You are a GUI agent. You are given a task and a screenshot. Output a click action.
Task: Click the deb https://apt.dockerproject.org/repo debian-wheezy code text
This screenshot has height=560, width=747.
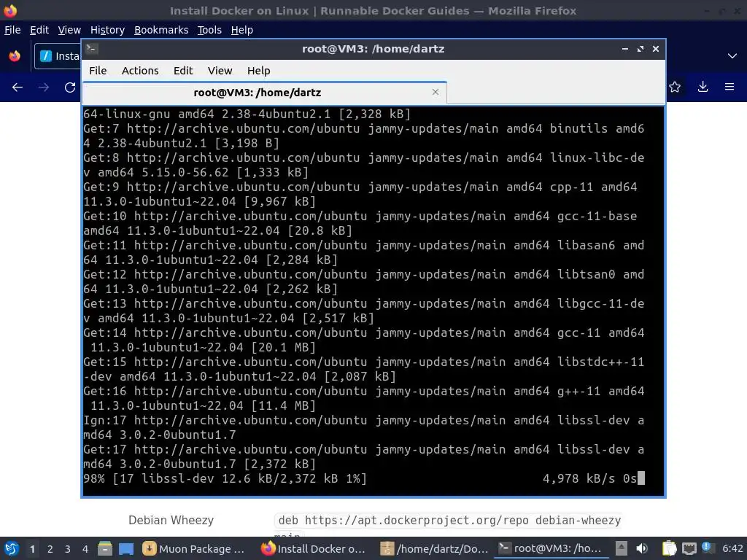[x=449, y=521]
